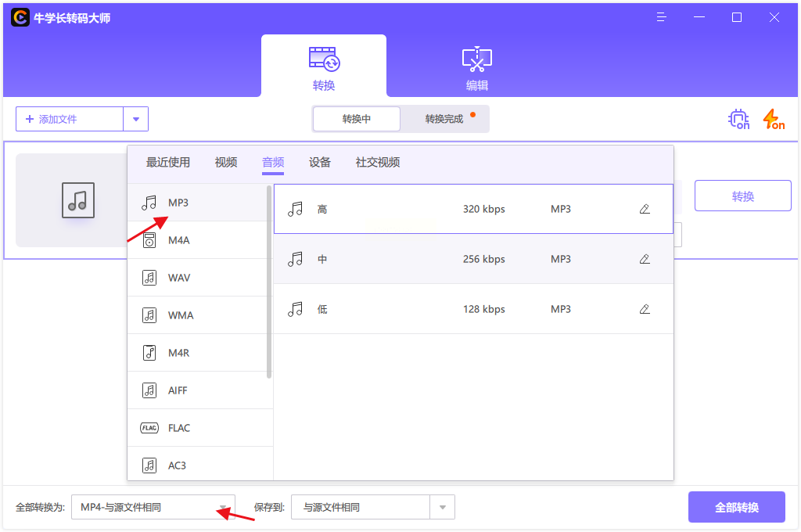Toggle the lightning fast conversion icon

pos(774,119)
